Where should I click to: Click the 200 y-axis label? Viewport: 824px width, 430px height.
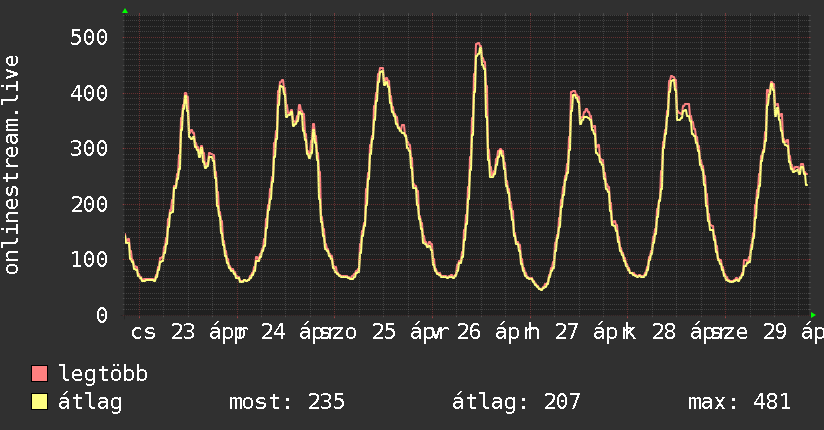89,204
